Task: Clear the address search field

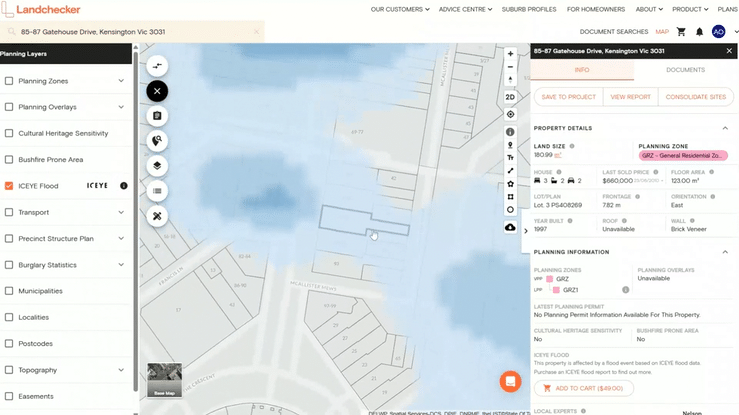Action: point(256,32)
